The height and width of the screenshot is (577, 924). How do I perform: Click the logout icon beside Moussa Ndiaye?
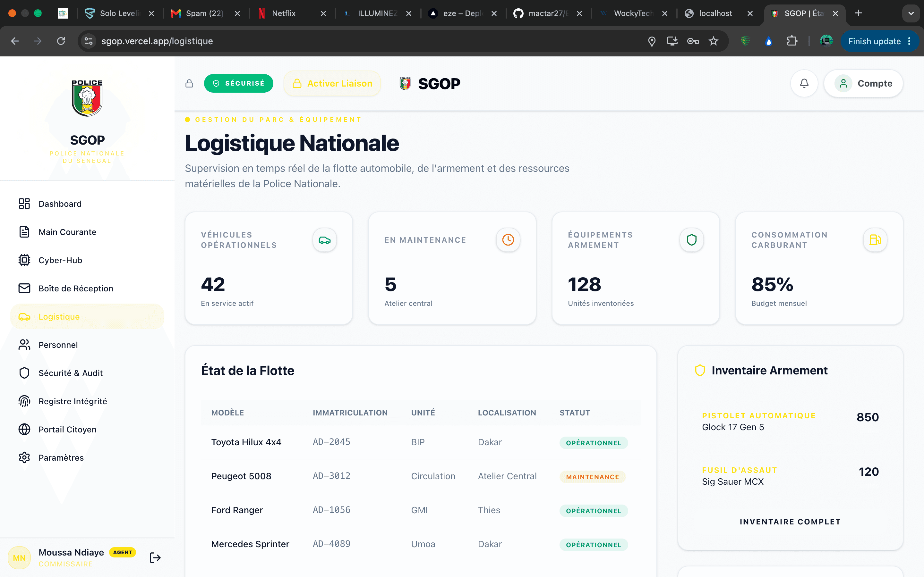[155, 557]
